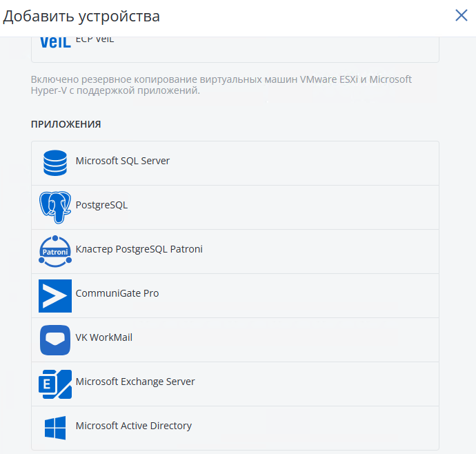476x454 pixels.
Task: Select Кластер PostgreSQL Patroni label
Action: 139,249
